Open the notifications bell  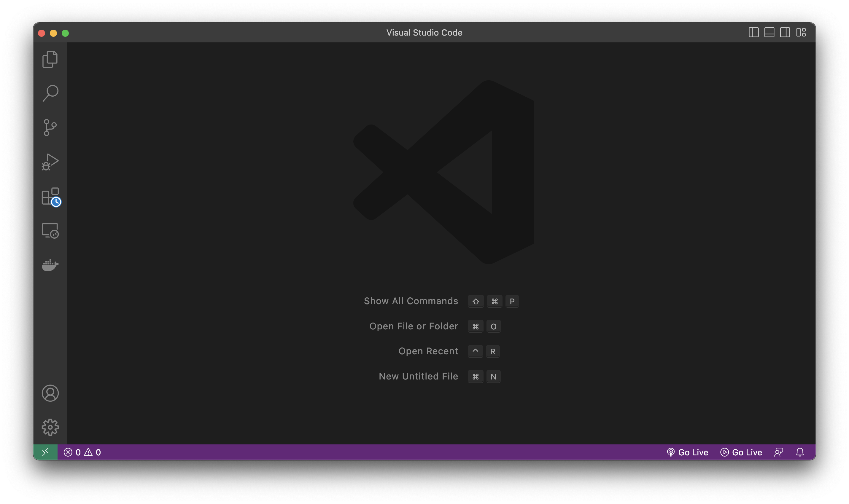(x=800, y=452)
